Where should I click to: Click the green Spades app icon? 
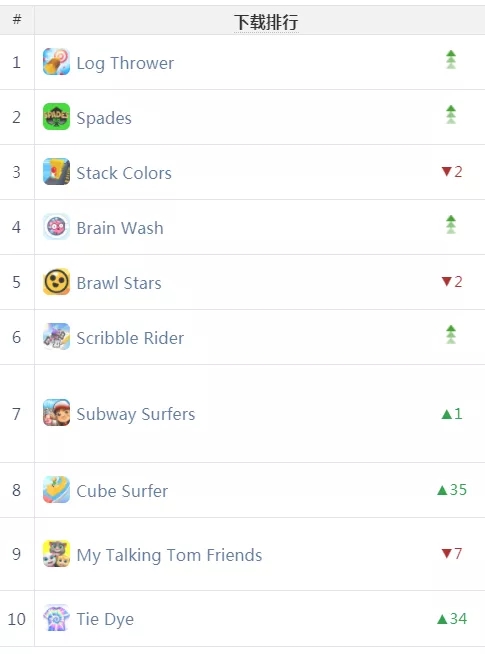point(56,117)
